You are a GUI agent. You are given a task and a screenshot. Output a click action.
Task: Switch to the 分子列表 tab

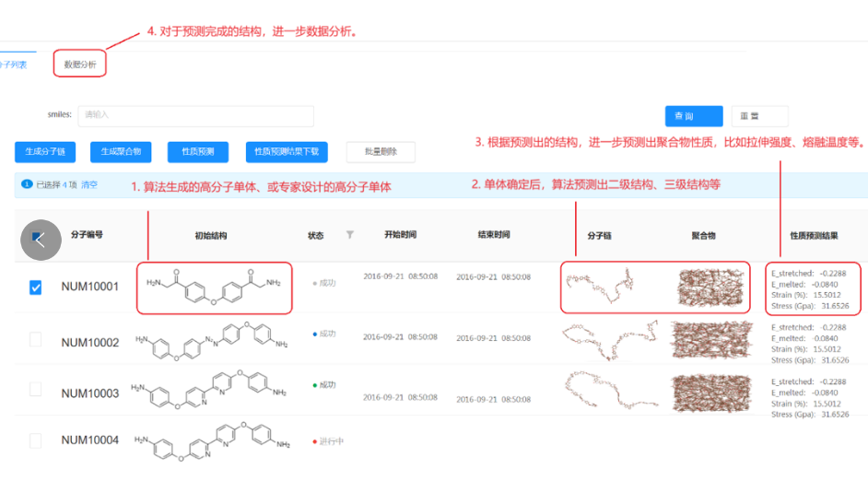point(14,64)
